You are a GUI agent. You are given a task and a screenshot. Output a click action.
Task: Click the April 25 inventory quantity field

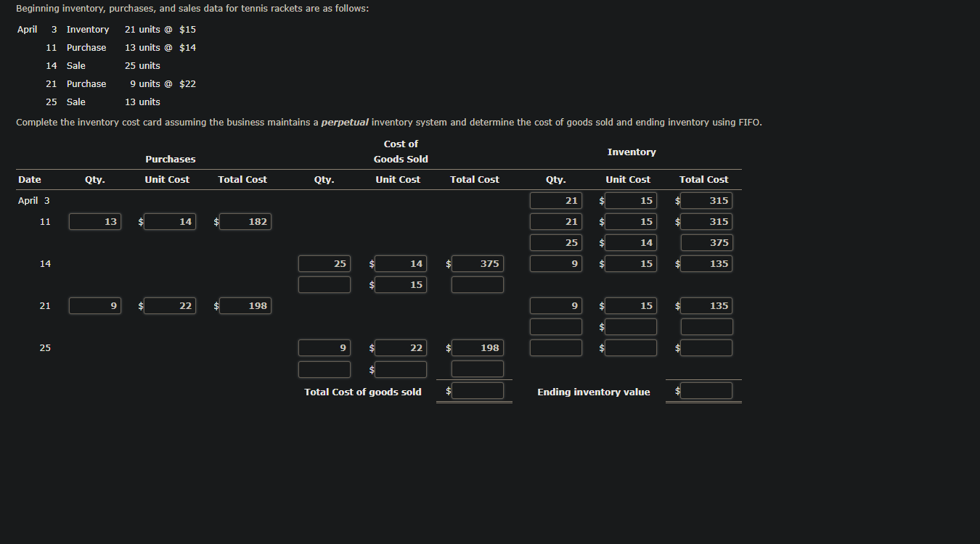[556, 348]
